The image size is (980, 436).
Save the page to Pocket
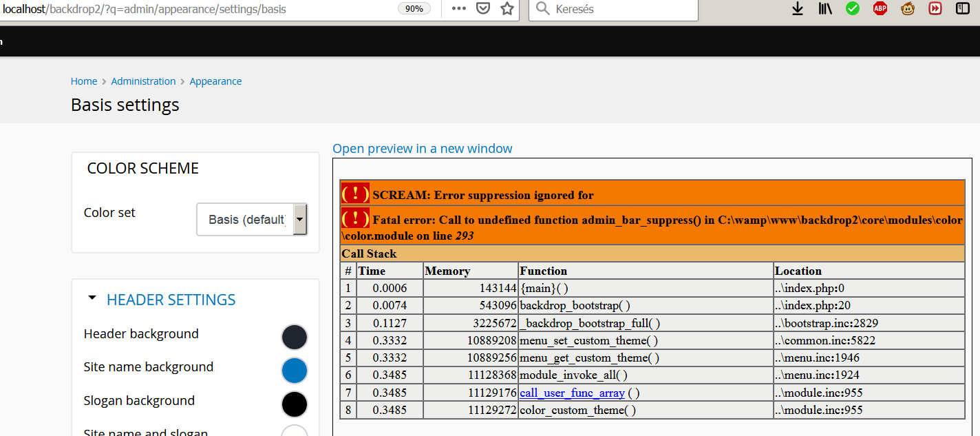[483, 9]
